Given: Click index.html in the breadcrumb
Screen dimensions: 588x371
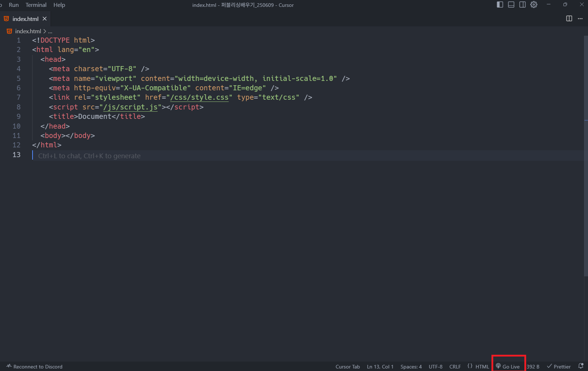Looking at the screenshot, I should pos(28,31).
